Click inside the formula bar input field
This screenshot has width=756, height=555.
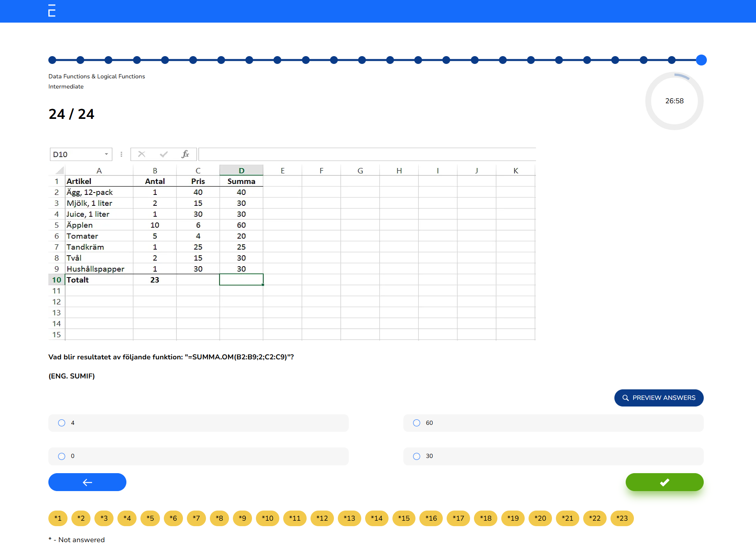(x=367, y=154)
